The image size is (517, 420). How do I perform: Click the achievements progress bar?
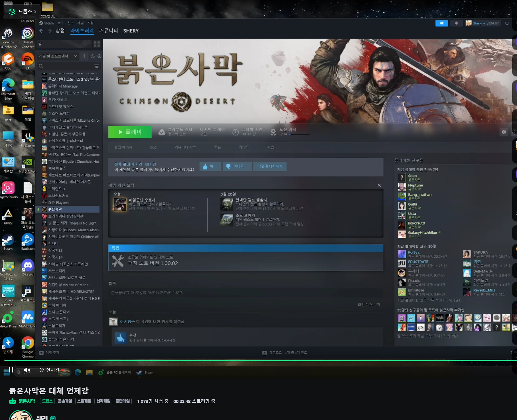click(299, 134)
